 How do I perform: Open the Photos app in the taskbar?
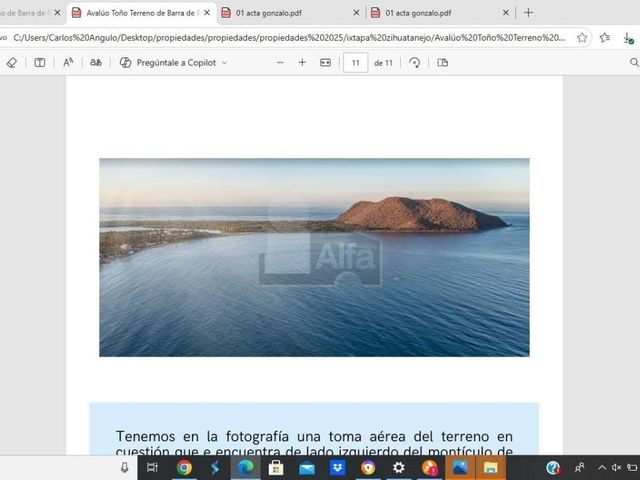pyautogui.click(x=460, y=468)
